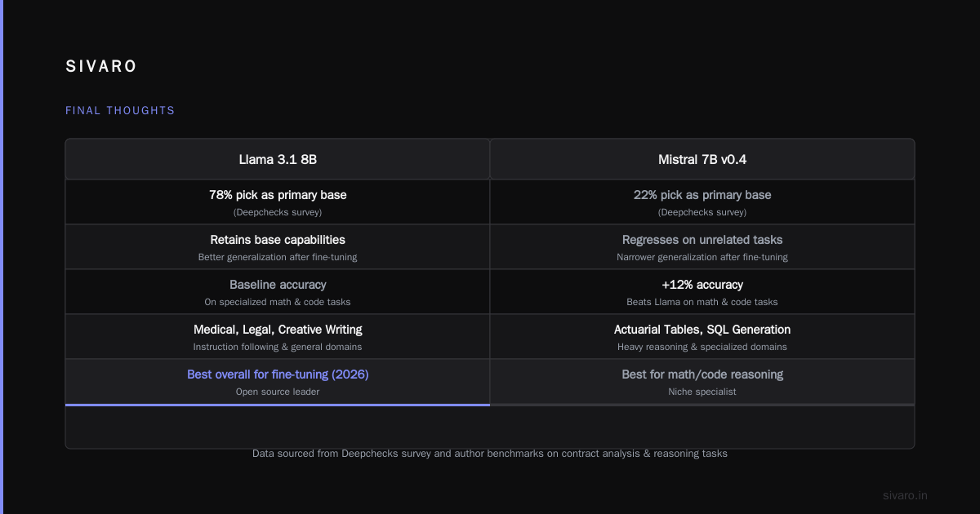Select the 'Niche specialist' subtext

tap(702, 392)
